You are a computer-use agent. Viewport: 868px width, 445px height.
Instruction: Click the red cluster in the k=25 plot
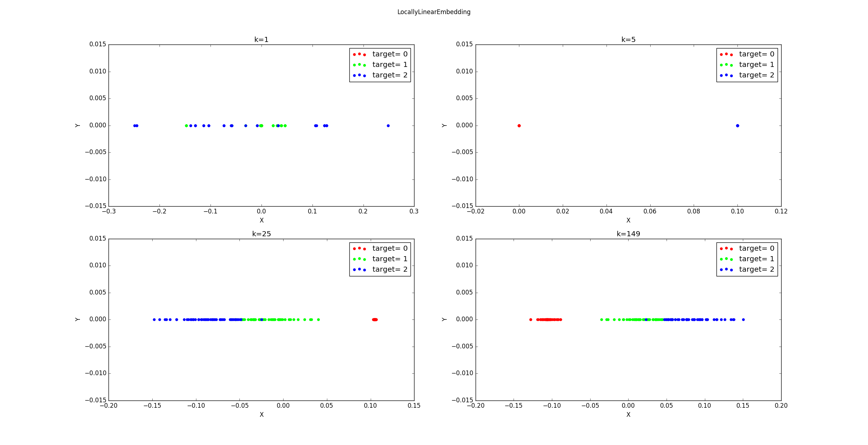click(x=375, y=319)
